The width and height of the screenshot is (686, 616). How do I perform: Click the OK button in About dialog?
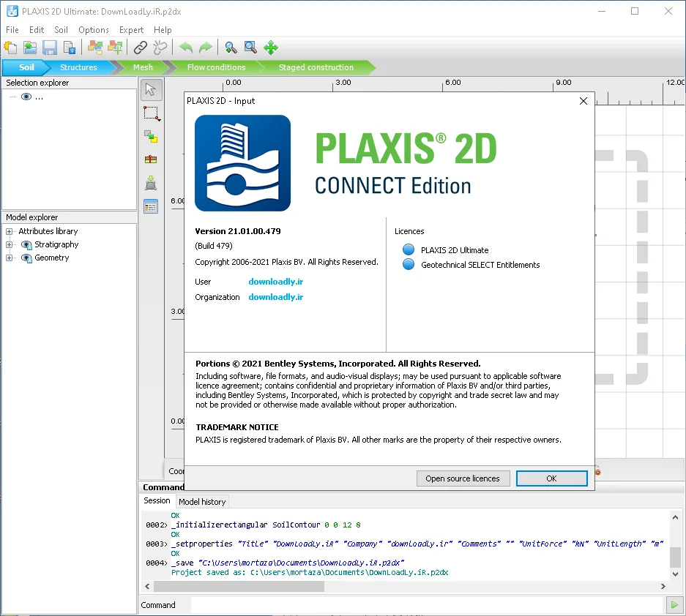(552, 478)
